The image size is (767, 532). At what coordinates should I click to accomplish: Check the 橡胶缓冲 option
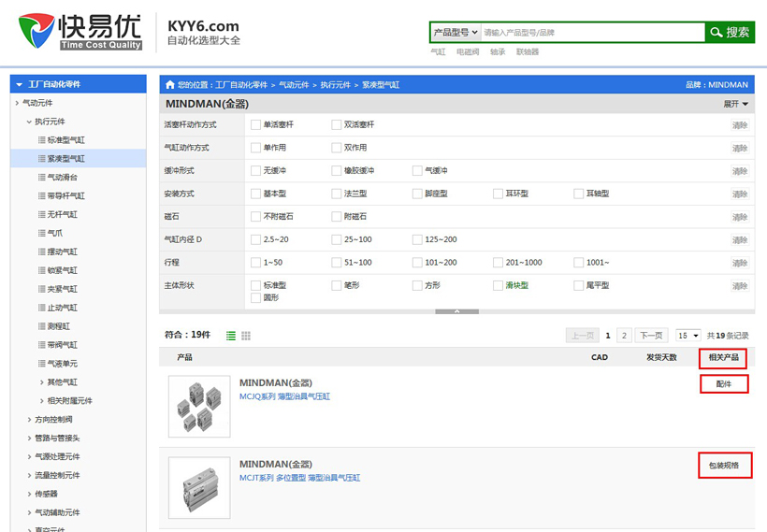tap(336, 171)
